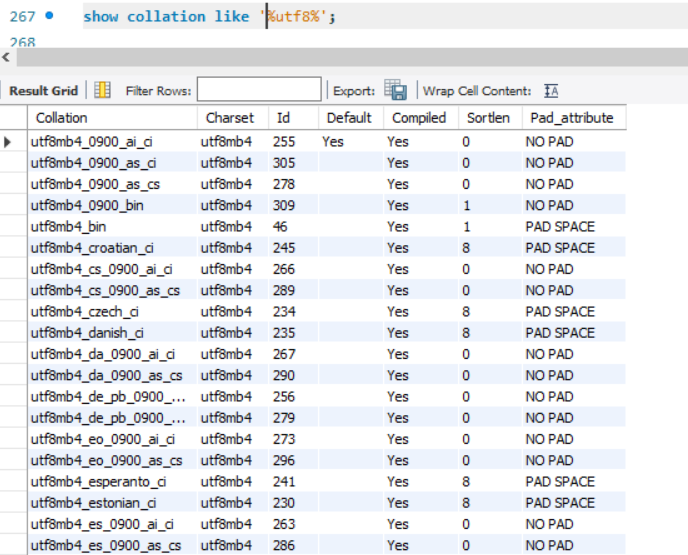Click Id cell 245

[294, 248]
